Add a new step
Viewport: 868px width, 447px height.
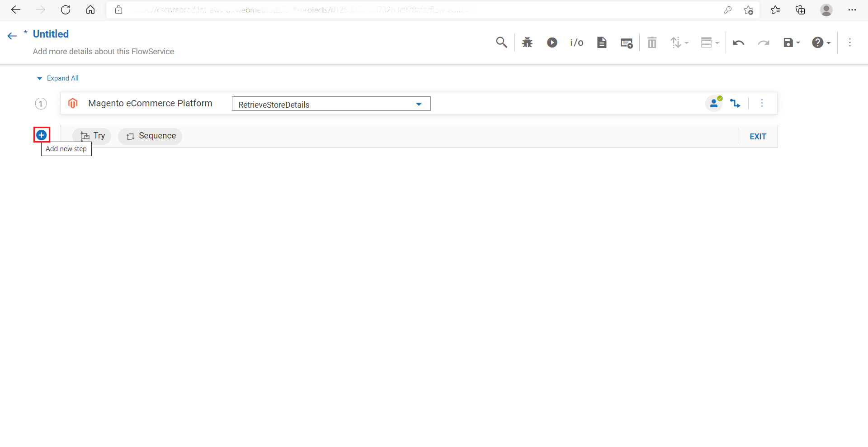[42, 135]
